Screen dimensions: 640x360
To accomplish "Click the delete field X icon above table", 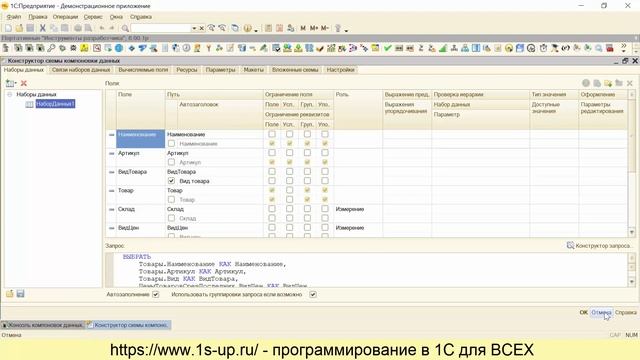I will click(630, 83).
